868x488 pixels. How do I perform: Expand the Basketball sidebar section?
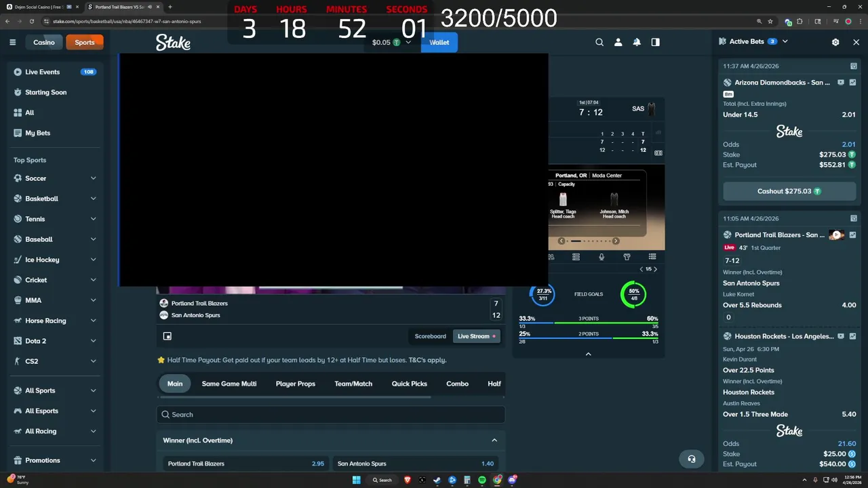click(x=93, y=199)
